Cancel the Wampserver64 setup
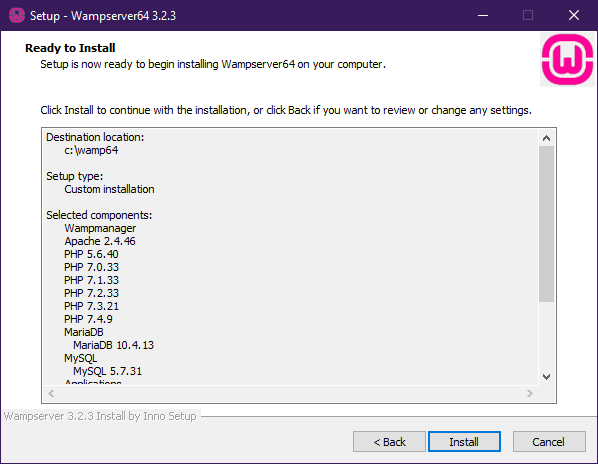The height and width of the screenshot is (464, 598). point(549,442)
